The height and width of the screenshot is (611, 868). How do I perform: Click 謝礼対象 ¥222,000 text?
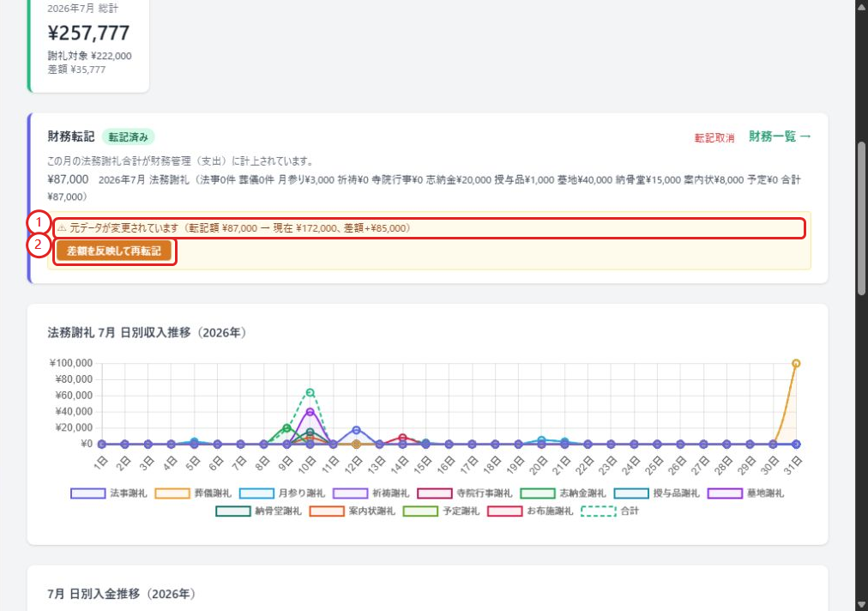[90, 56]
